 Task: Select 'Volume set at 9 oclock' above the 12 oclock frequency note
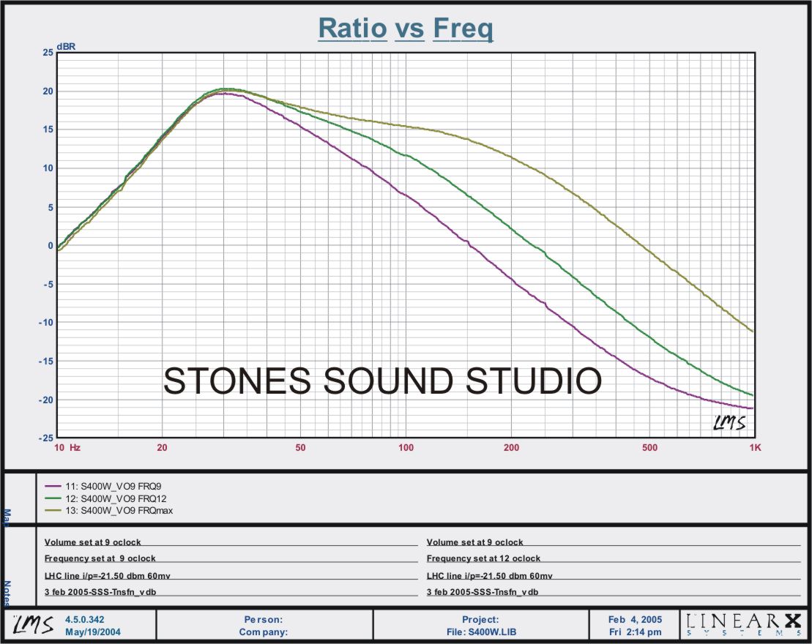[x=475, y=542]
